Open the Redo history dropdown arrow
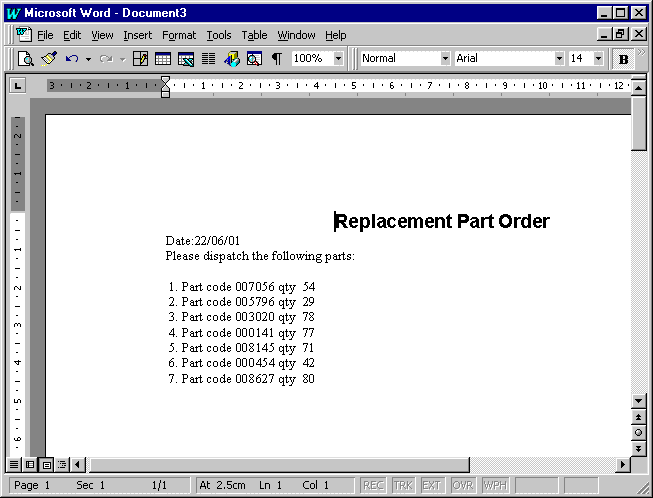Viewport: 653px width, 498px height. [122, 59]
